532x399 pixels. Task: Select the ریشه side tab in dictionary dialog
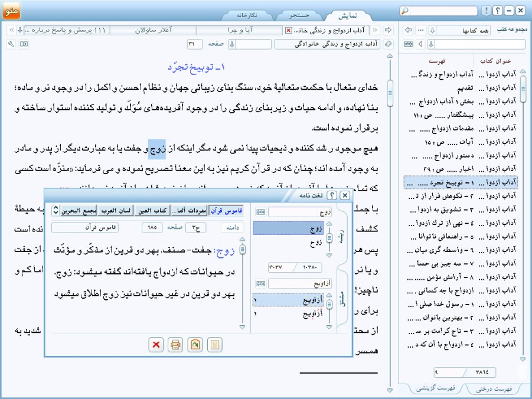(342, 236)
